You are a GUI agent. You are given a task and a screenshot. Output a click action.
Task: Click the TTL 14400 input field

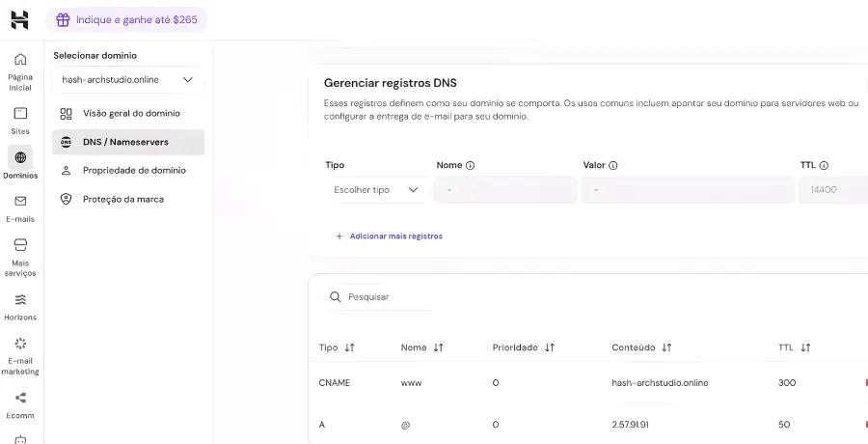[833, 189]
